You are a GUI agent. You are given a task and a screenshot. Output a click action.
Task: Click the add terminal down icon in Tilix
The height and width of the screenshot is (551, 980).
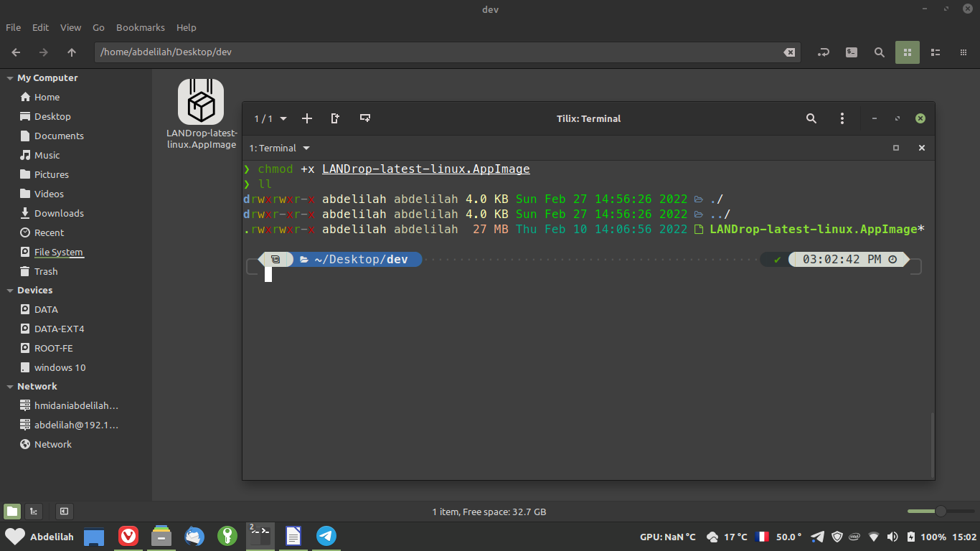365,118
